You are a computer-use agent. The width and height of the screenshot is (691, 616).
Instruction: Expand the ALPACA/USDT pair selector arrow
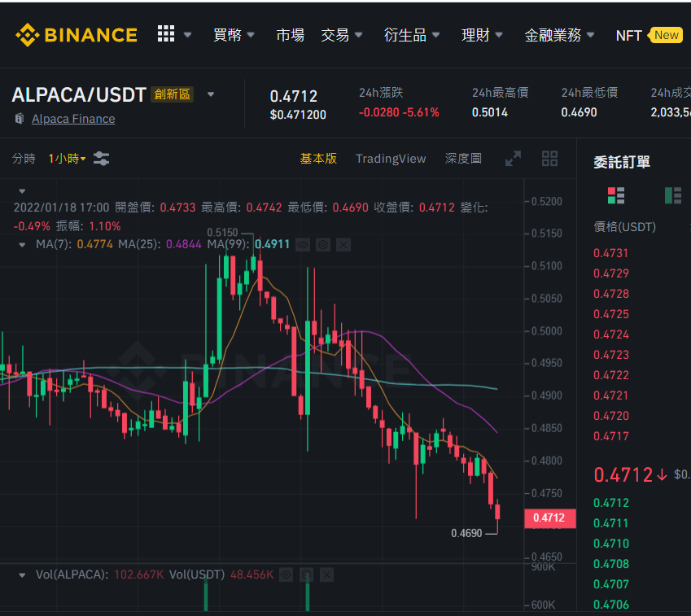tap(211, 94)
